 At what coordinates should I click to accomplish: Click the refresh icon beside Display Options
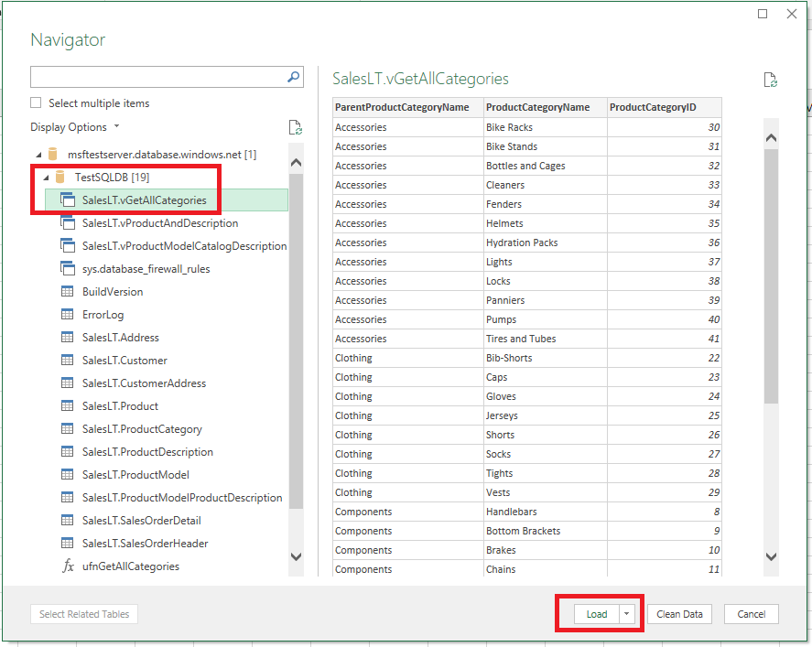(295, 127)
